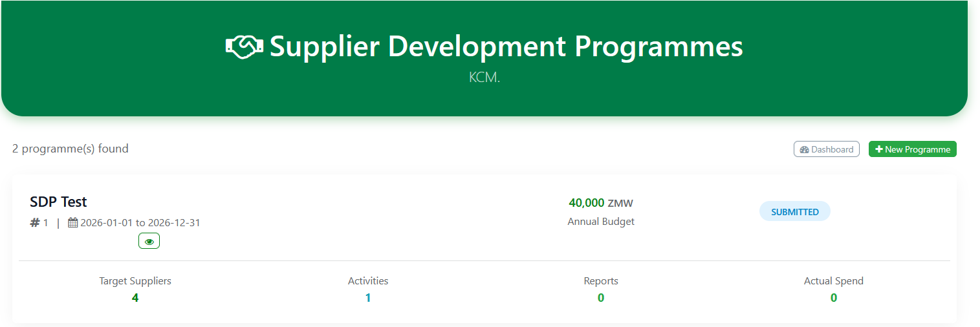Select the Annual Budget label

(x=600, y=222)
